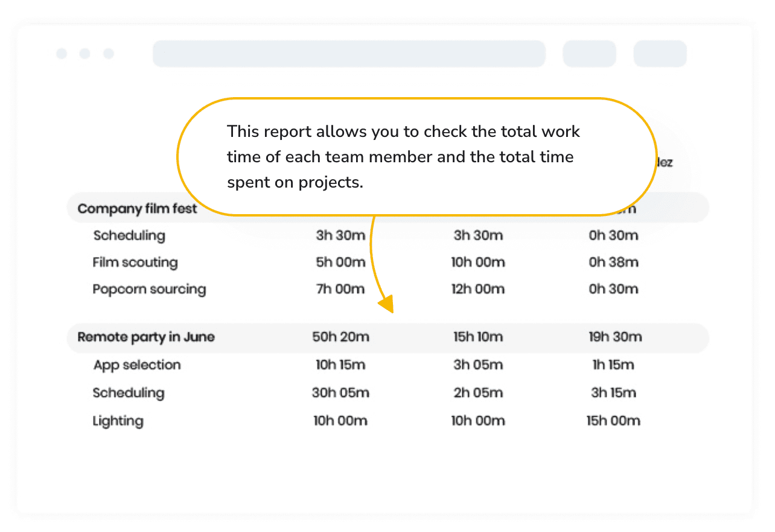Select the Remote party in June row
This screenshot has height=532, width=775.
387,338
